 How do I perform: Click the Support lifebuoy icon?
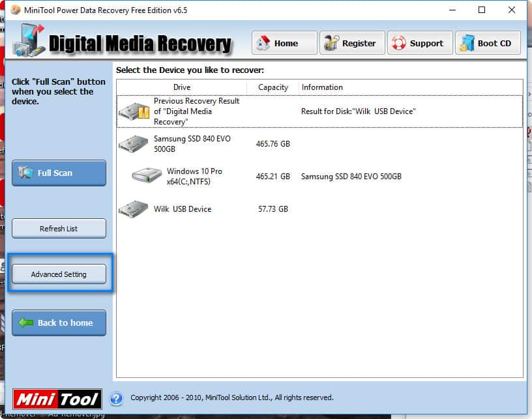click(398, 44)
